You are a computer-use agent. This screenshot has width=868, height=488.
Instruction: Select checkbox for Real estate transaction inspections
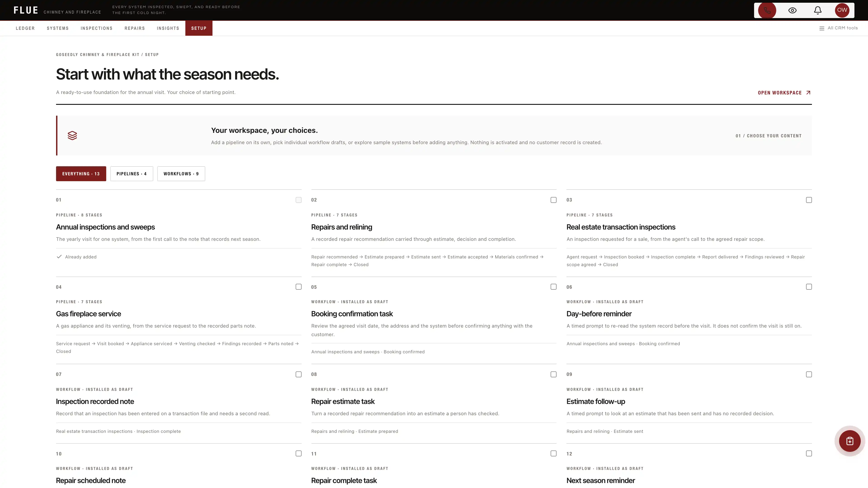point(809,200)
